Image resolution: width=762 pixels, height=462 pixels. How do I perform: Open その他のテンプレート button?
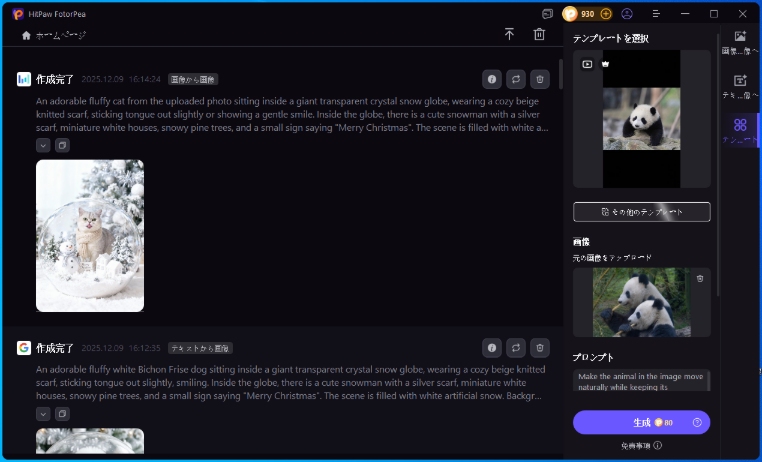pyautogui.click(x=641, y=212)
